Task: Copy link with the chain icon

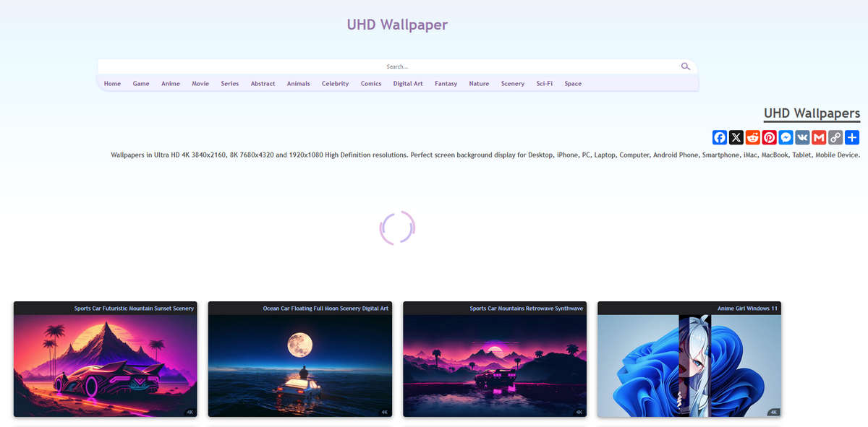Action: pyautogui.click(x=835, y=137)
